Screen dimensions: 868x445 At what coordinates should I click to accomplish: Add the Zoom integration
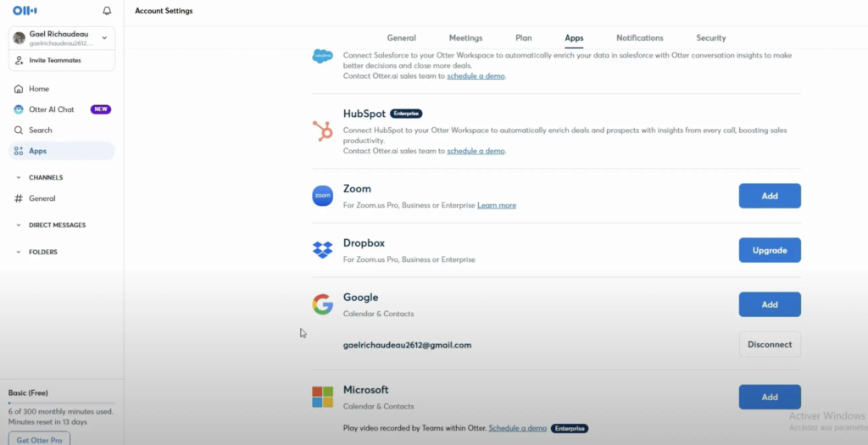[x=770, y=196]
